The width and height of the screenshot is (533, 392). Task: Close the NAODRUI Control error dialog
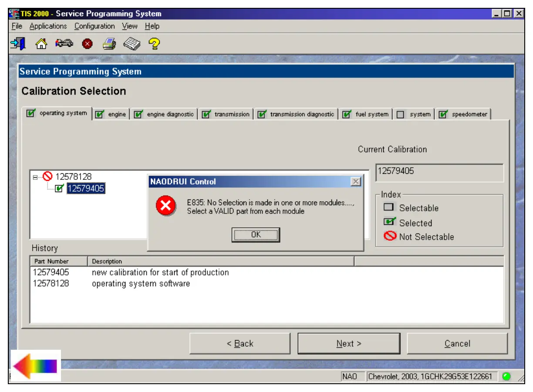coord(356,182)
